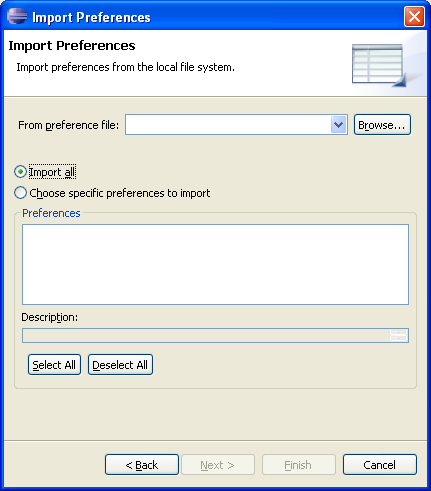
Task: Click the Cancel button
Action: (x=380, y=464)
